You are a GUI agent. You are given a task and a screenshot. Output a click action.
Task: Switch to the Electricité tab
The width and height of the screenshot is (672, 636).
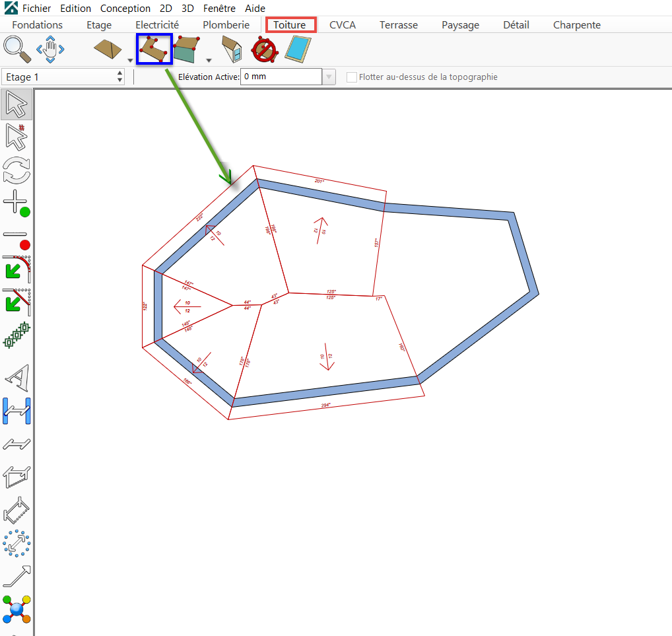click(x=157, y=25)
